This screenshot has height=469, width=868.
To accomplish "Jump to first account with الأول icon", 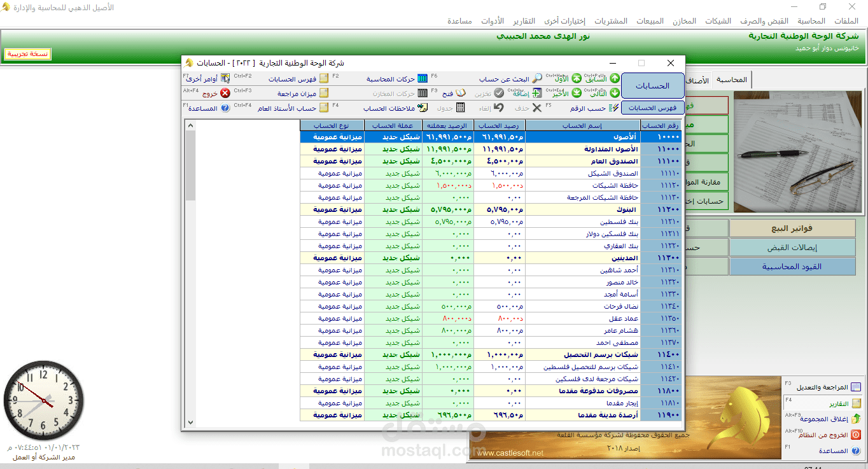I will tap(576, 78).
